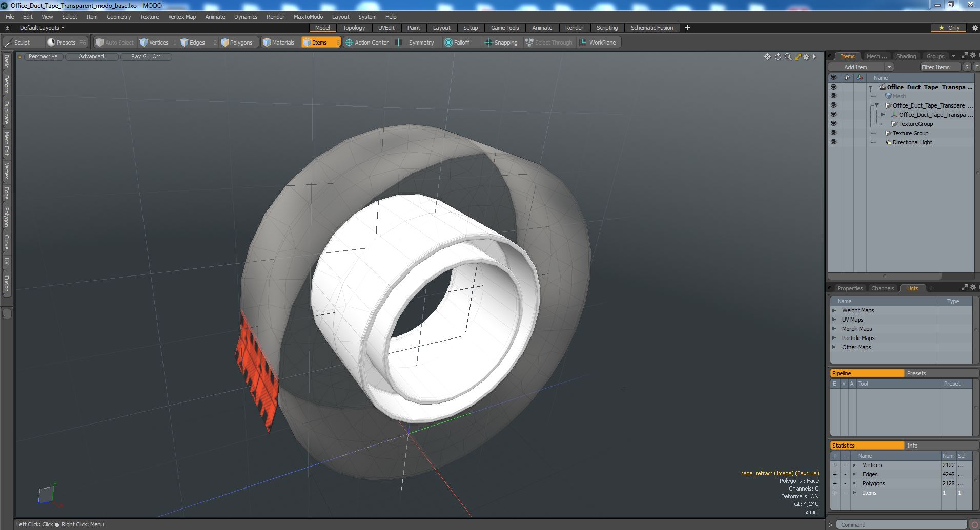Open the layout settings gear at top right

click(x=975, y=28)
